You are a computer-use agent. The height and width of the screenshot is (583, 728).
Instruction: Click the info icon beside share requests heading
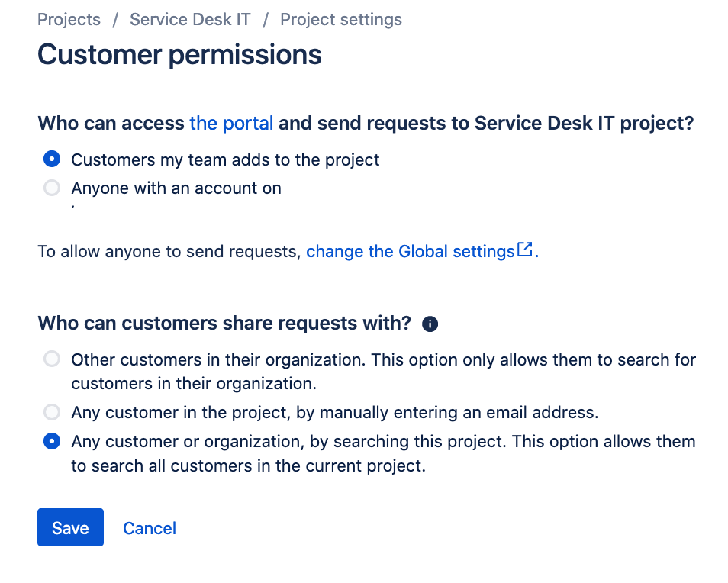pyautogui.click(x=430, y=324)
